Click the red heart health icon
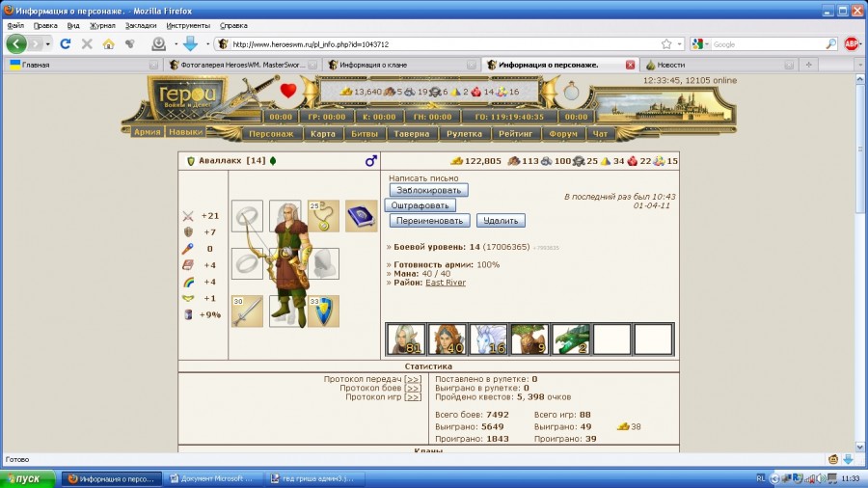This screenshot has height=488, width=868. point(287,91)
